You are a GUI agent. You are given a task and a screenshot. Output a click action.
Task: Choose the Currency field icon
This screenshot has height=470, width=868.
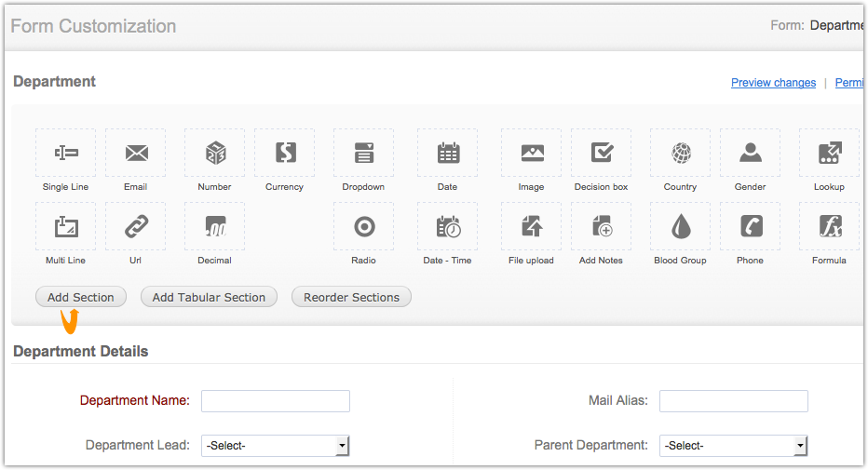point(284,153)
